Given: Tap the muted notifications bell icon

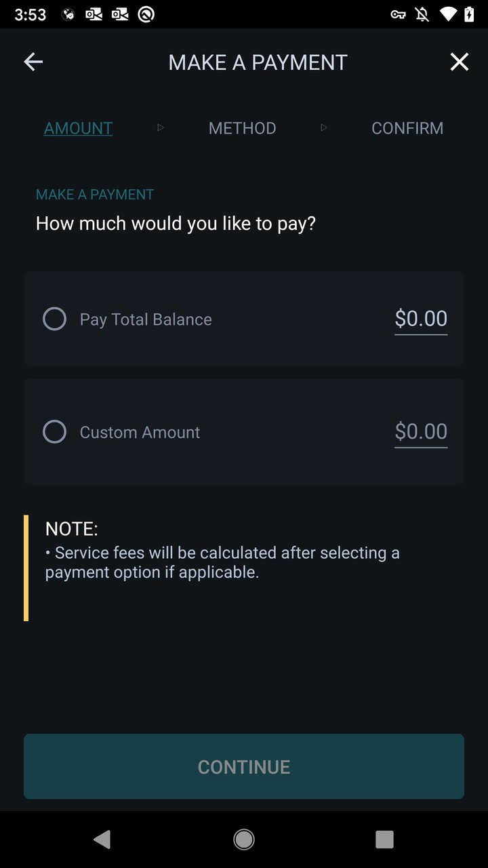Looking at the screenshot, I should [422, 14].
